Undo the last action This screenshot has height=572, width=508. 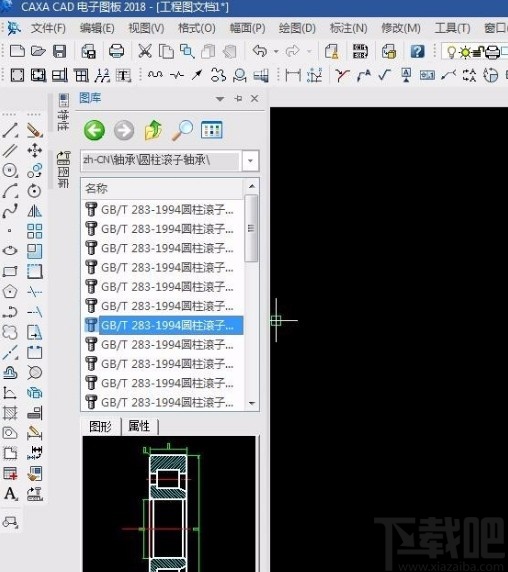point(259,51)
